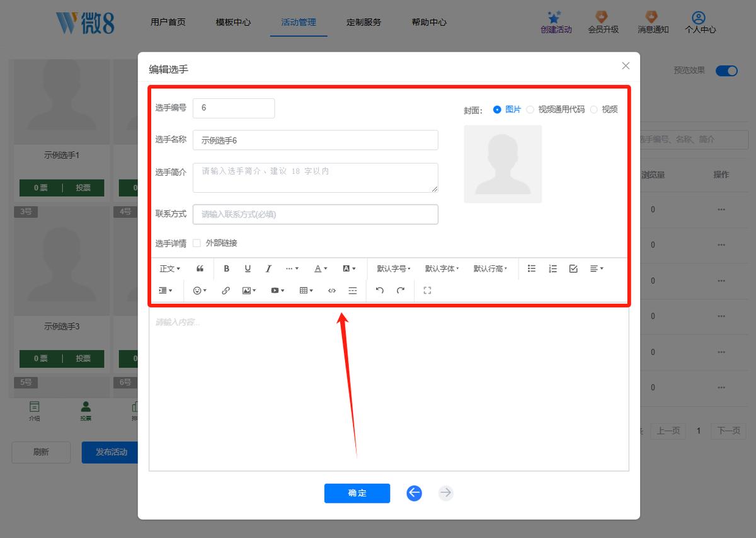Open the 默认行高 line height dropdown
This screenshot has width=756, height=538.
490,269
